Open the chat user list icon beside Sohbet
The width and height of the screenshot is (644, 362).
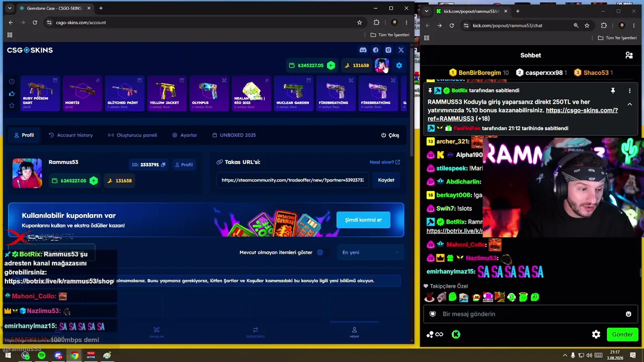(629, 55)
